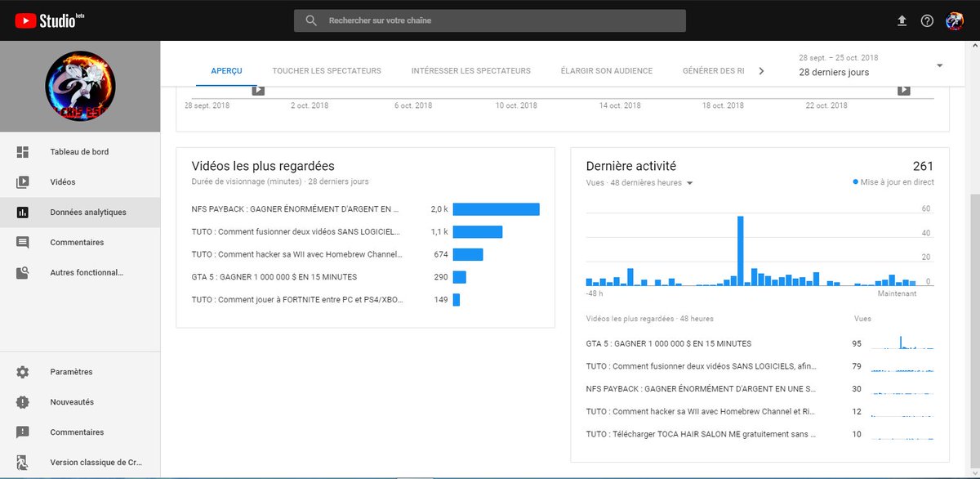980x479 pixels.
Task: Open the help question mark icon
Action: [x=927, y=20]
